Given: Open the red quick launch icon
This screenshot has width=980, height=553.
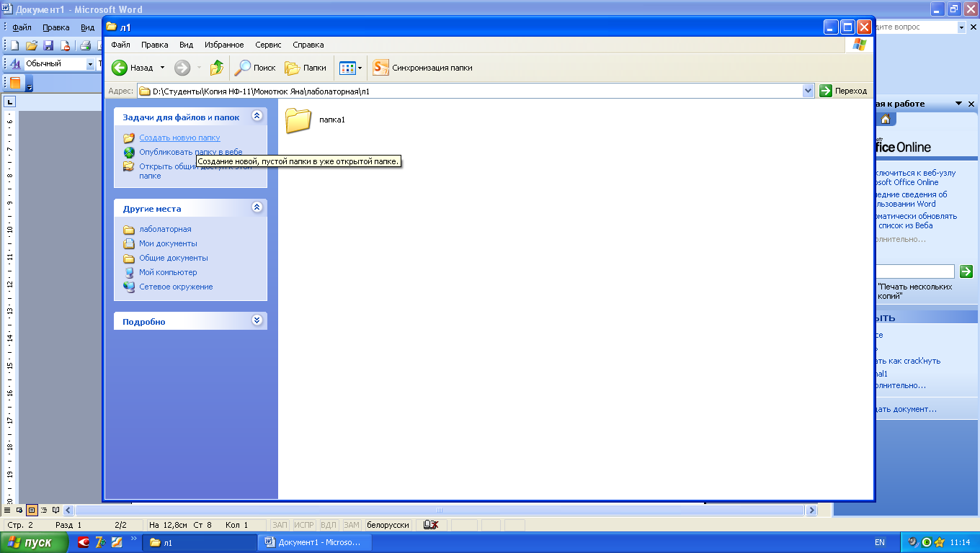Looking at the screenshot, I should (84, 542).
